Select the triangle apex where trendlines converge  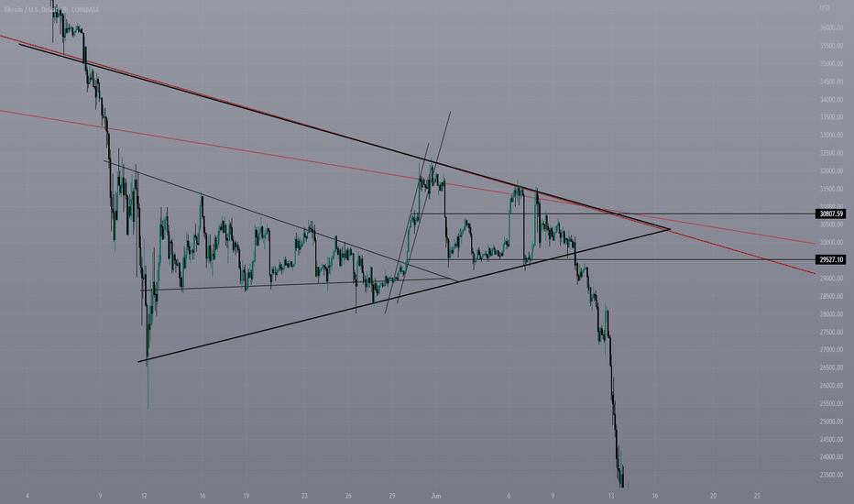(x=670, y=229)
